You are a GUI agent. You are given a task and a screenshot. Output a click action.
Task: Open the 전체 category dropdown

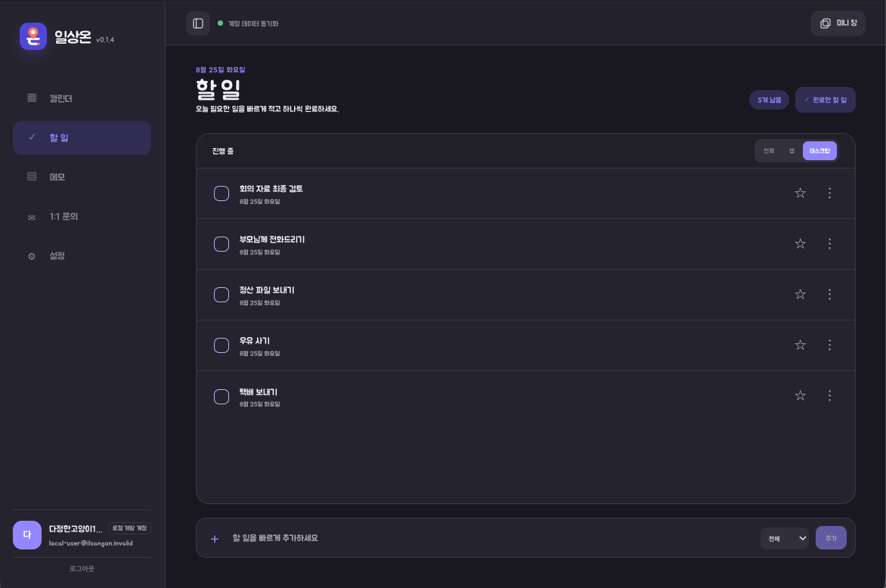coord(784,538)
